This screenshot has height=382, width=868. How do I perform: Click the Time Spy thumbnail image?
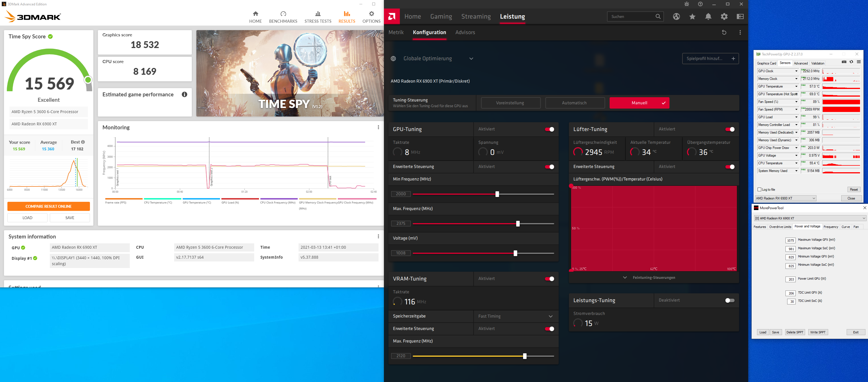point(290,73)
